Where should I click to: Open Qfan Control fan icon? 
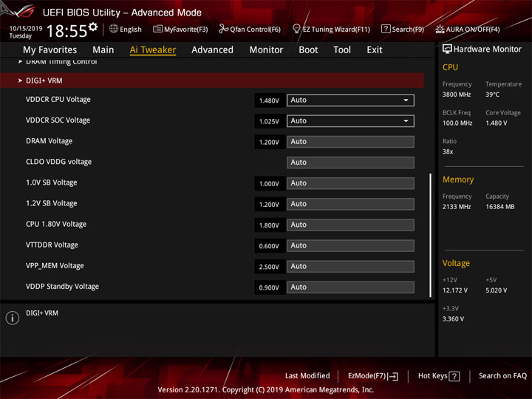point(223,29)
